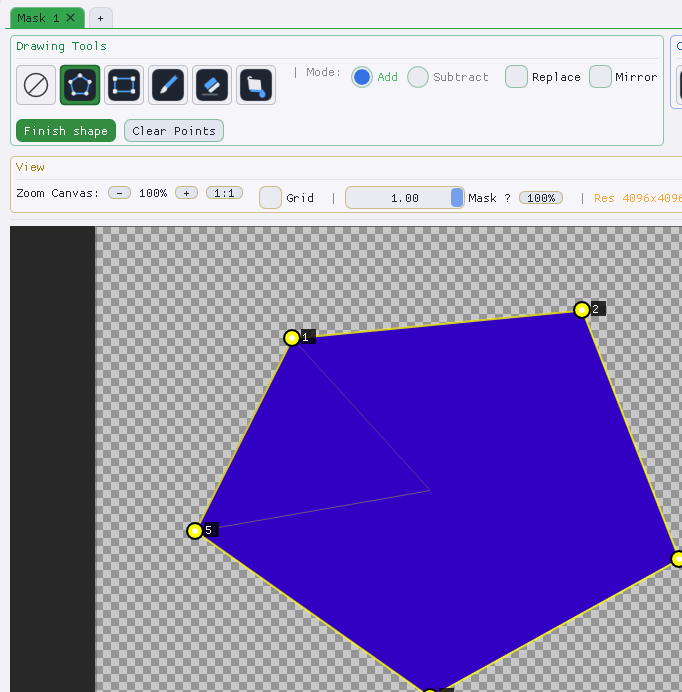Click the Mask help question mark

pyautogui.click(x=508, y=198)
